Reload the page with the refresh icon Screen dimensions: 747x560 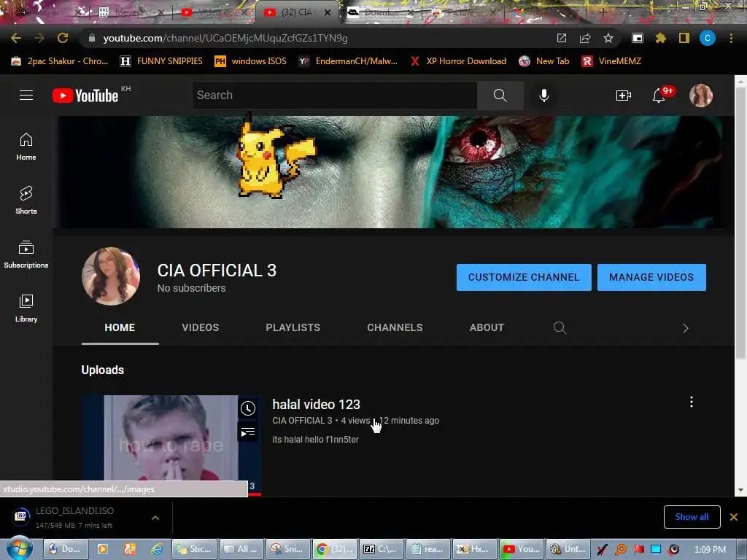pos(63,38)
